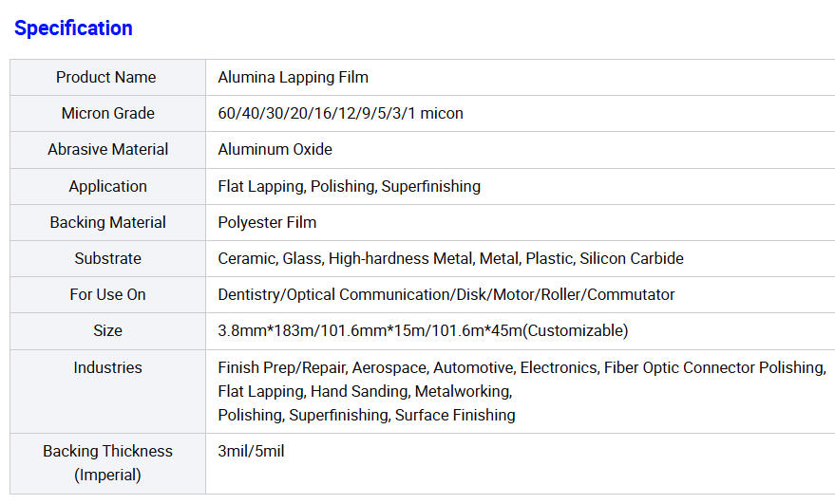Viewport: 835px width, 504px height.
Task: Select the Alumina Lapping Film value
Action: 293,77
